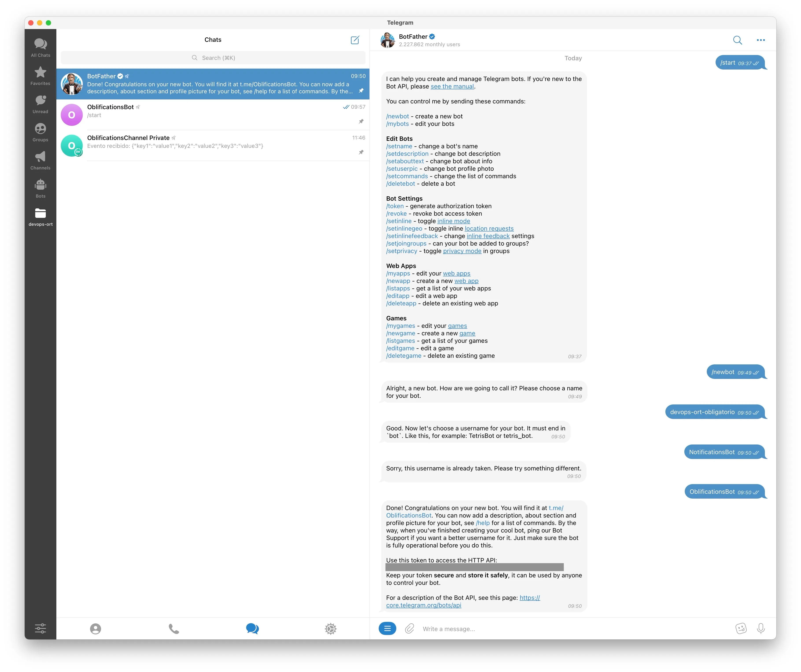Image resolution: width=801 pixels, height=672 pixels.
Task: Click the /revoke command
Action: pyautogui.click(x=396, y=214)
